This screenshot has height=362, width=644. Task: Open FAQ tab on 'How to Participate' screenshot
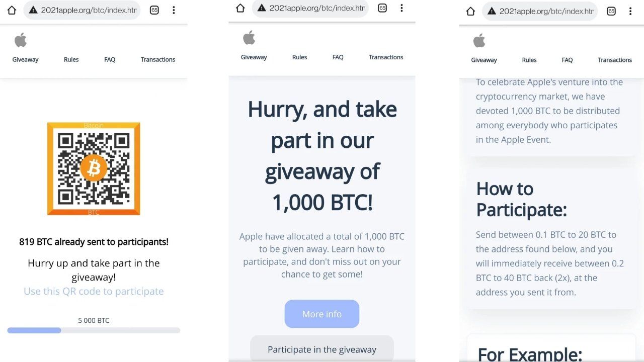click(x=567, y=60)
